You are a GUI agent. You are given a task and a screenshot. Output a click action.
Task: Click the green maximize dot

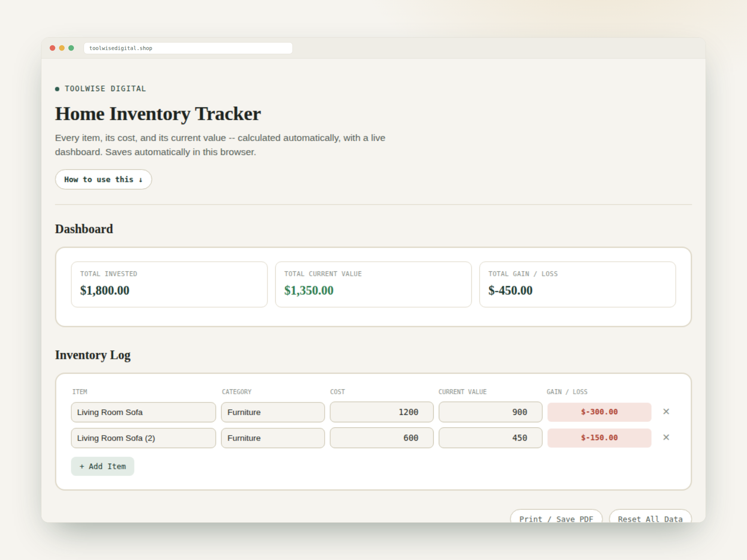71,48
